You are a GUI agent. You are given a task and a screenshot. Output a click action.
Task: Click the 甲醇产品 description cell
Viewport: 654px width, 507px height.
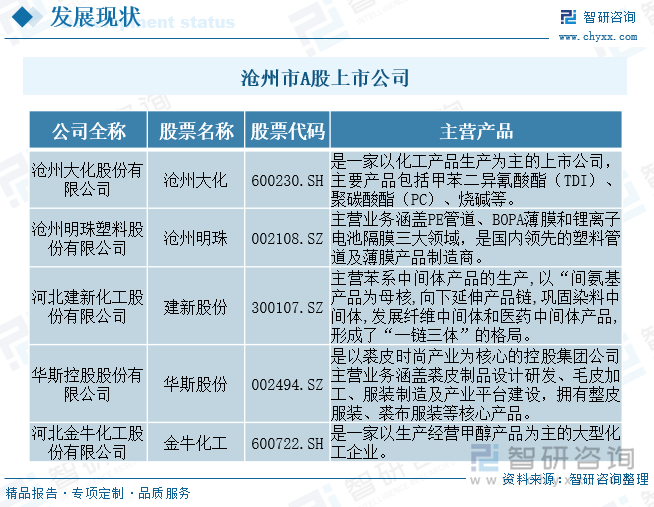click(476, 442)
